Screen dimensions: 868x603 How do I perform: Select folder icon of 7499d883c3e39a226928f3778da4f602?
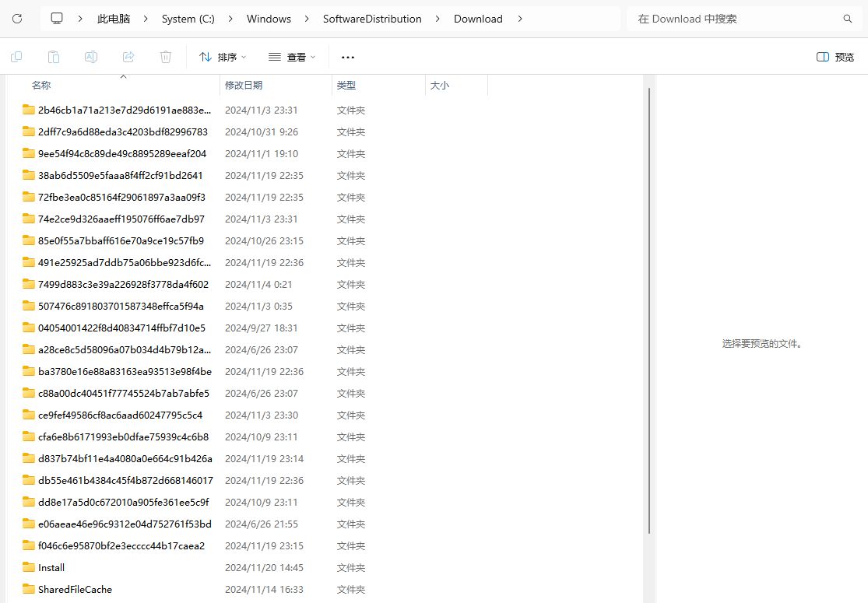click(x=29, y=284)
